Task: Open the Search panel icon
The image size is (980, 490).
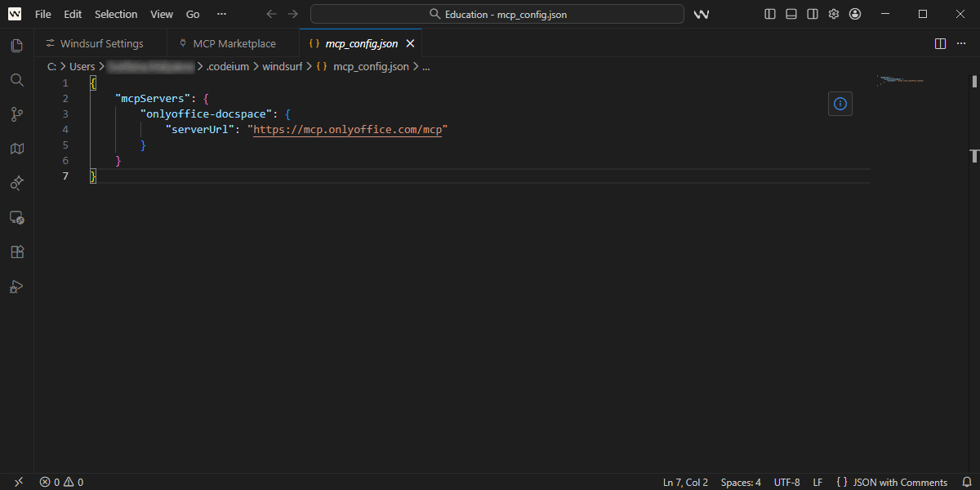Action: click(x=16, y=80)
